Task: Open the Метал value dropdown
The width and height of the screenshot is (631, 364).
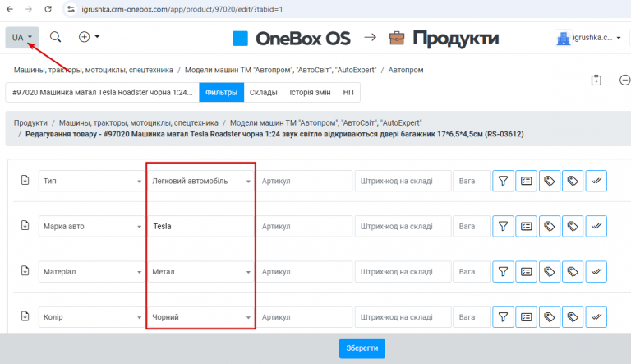Action: 200,272
